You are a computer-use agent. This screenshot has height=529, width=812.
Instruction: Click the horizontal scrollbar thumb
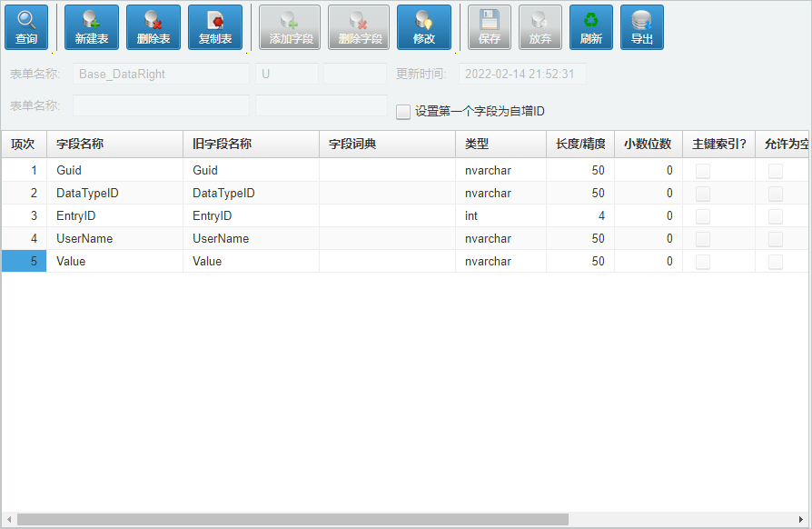click(292, 519)
